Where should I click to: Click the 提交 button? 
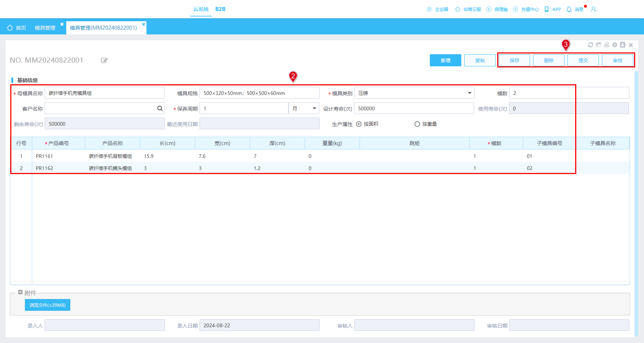583,60
